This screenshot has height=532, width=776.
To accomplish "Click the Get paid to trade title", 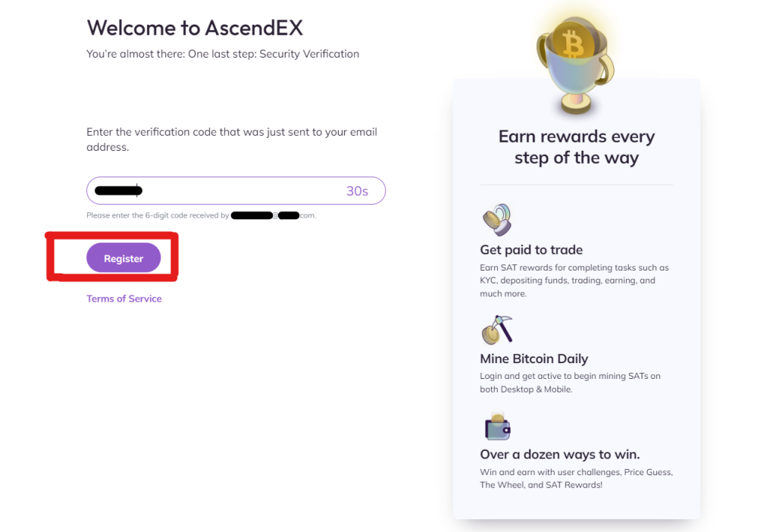I will 531,249.
